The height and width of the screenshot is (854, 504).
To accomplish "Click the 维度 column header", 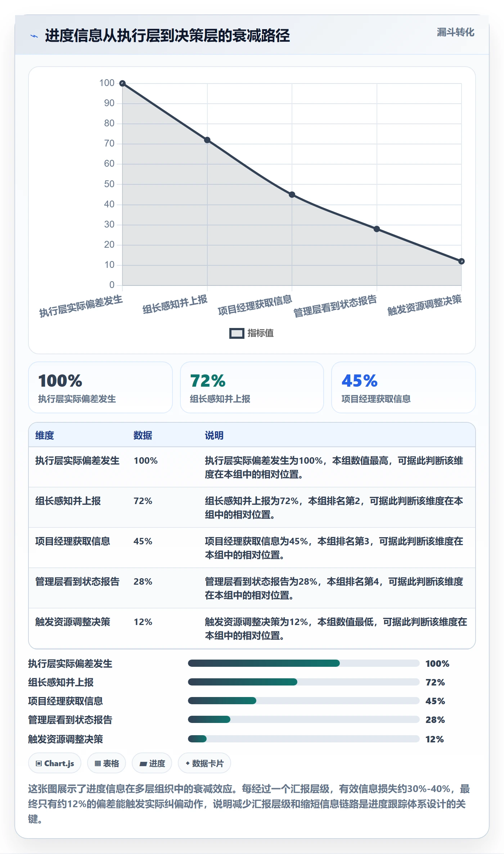I will click(x=45, y=435).
